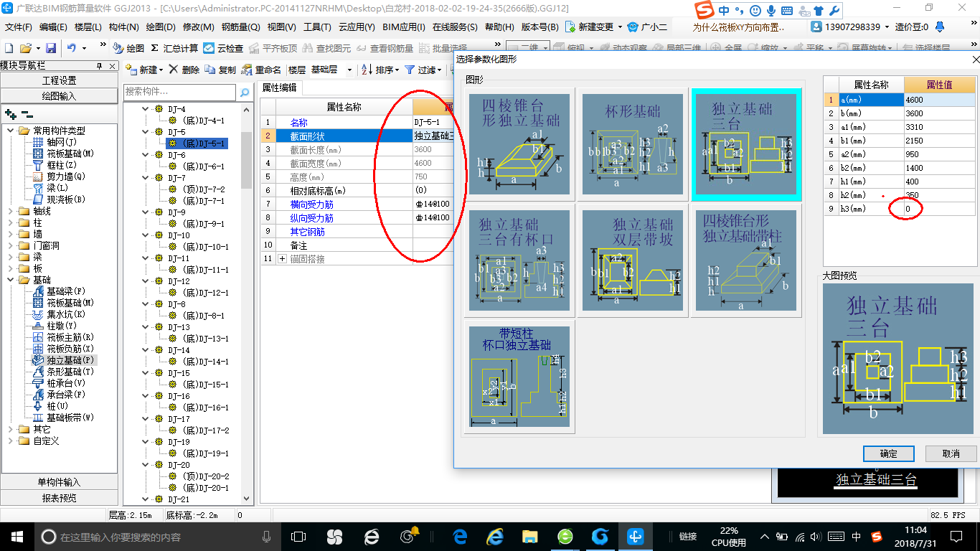Collapse the DJ-7 component node
Screen dimensions: 980x551
pos(146,178)
